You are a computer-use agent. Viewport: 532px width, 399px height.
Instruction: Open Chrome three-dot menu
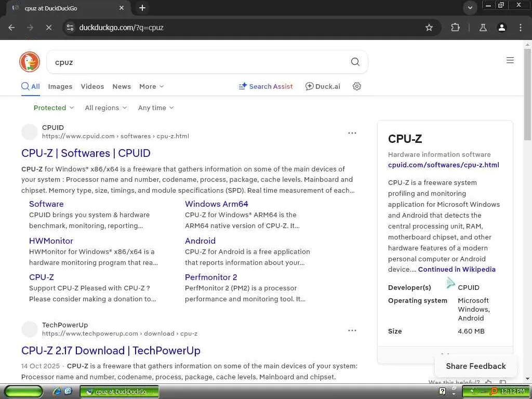[521, 28]
